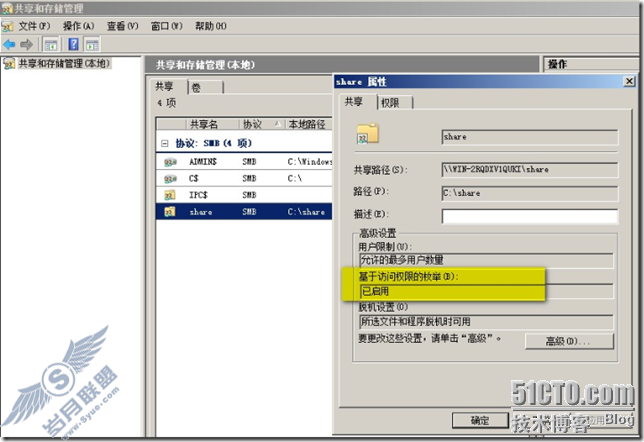Click the 描述(E) input field

coord(529,216)
